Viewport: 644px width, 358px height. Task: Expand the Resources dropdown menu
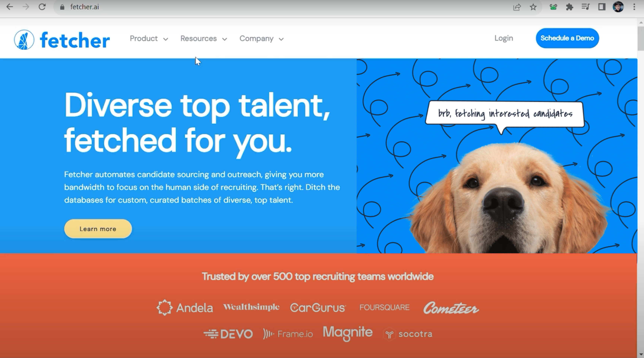pos(204,39)
